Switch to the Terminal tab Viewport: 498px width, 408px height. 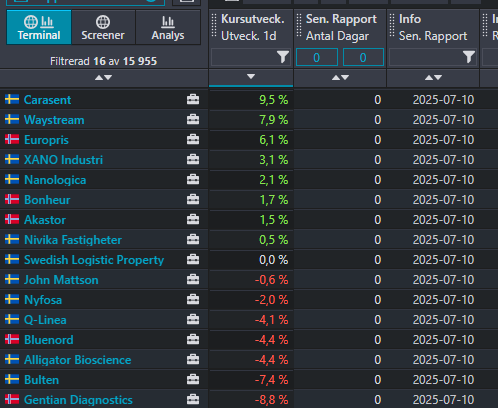click(39, 27)
